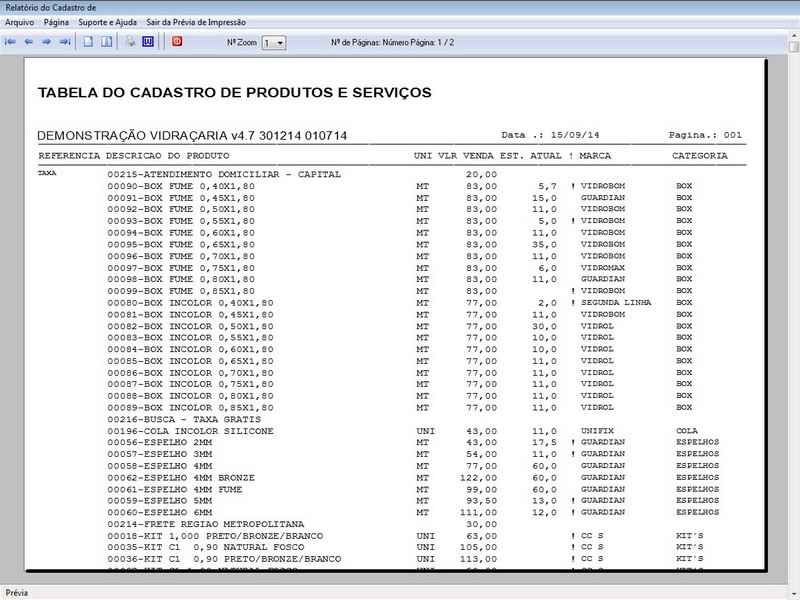Select the two-page view icon
This screenshot has width=800, height=600.
[107, 40]
